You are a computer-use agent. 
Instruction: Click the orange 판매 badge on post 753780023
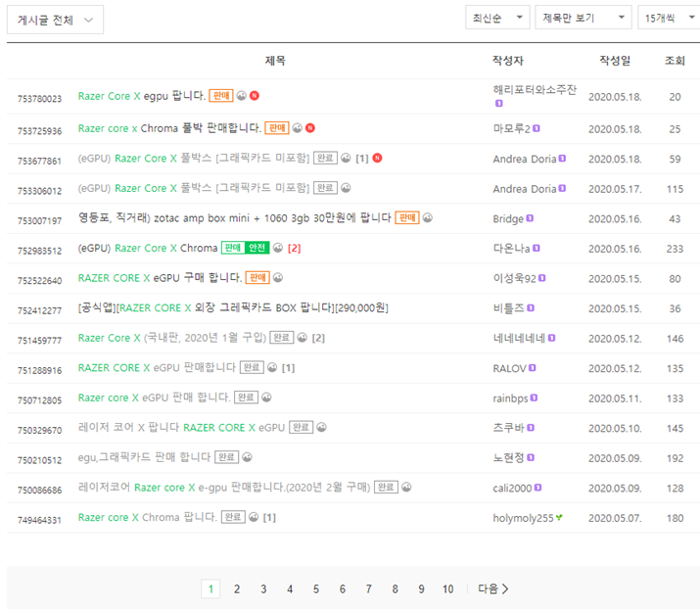click(221, 96)
